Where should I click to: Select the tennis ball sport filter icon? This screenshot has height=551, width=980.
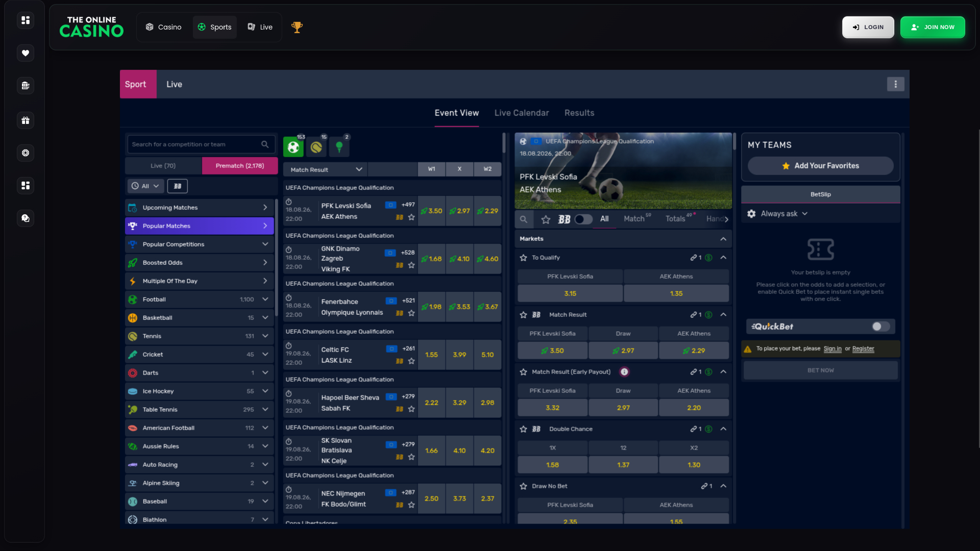tap(316, 147)
